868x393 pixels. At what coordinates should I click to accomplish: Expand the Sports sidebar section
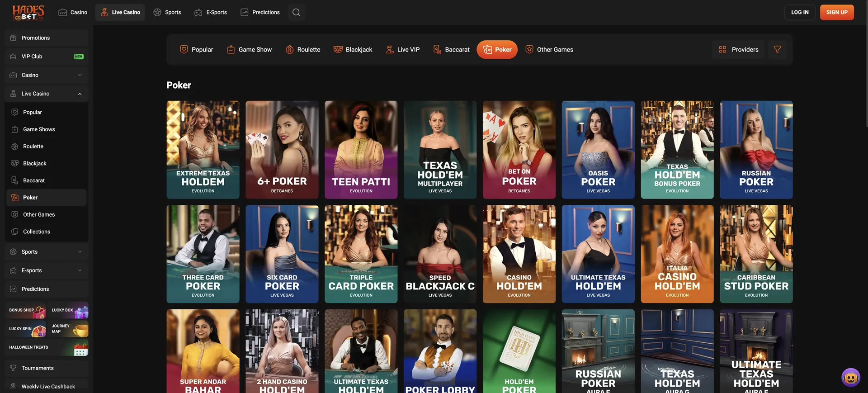pos(47,252)
